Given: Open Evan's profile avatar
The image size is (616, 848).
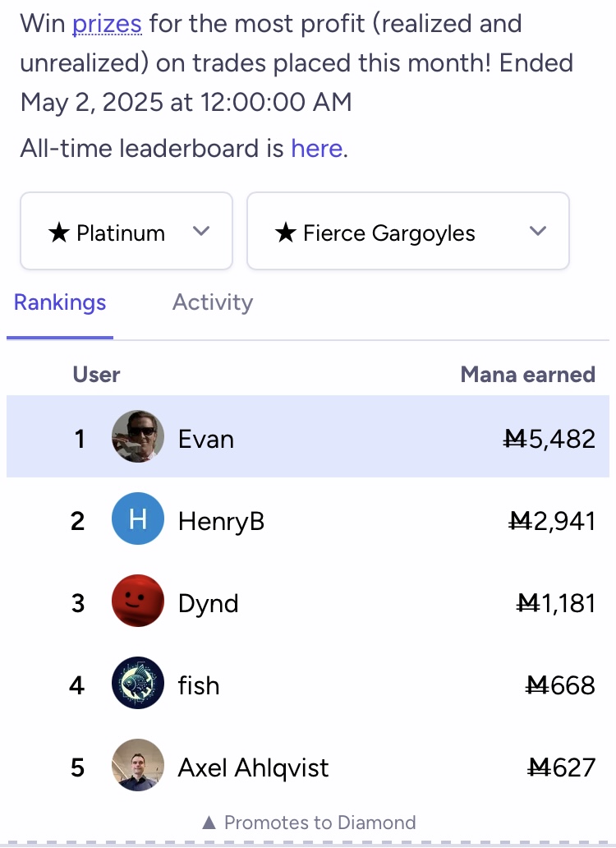Looking at the screenshot, I should tap(138, 436).
